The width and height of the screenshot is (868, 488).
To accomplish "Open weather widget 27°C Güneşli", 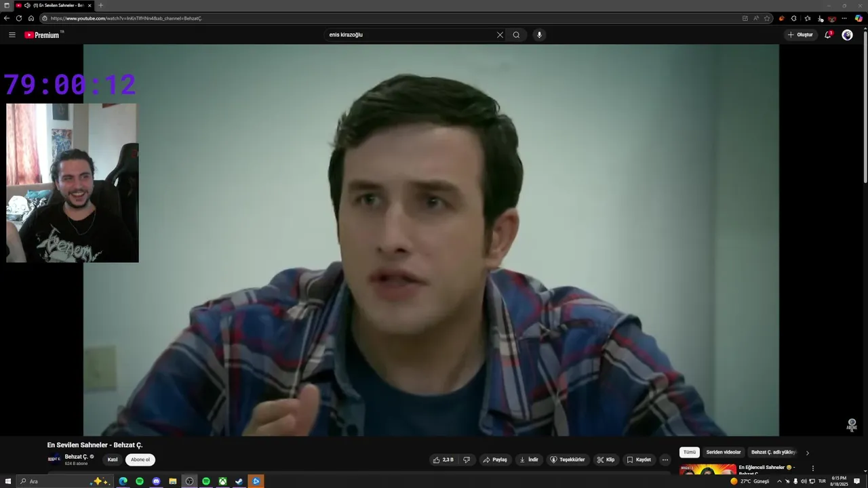I will [x=750, y=481].
